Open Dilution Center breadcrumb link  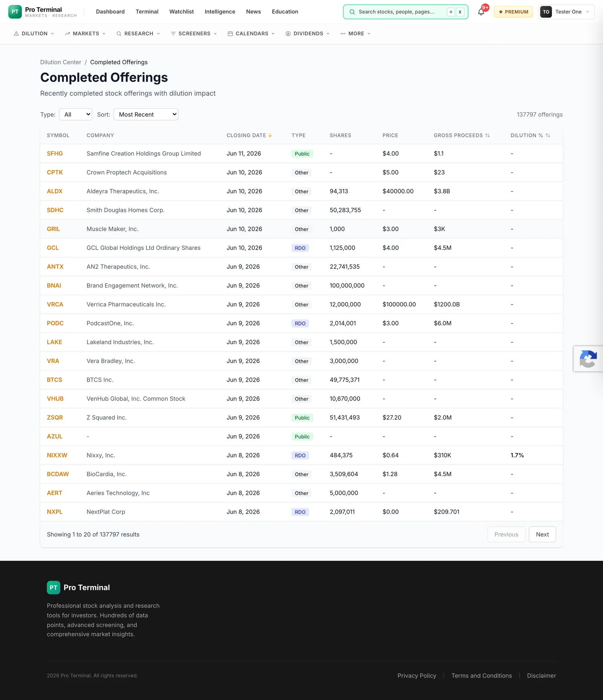pos(61,62)
